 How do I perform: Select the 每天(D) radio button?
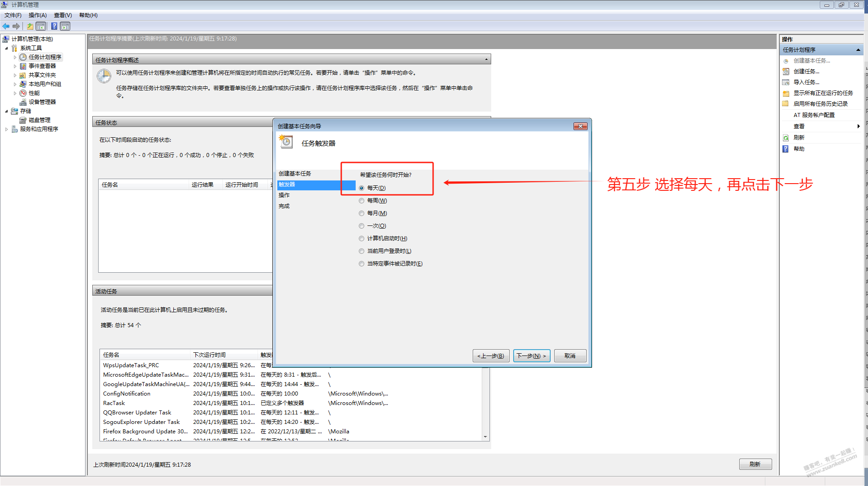[362, 188]
